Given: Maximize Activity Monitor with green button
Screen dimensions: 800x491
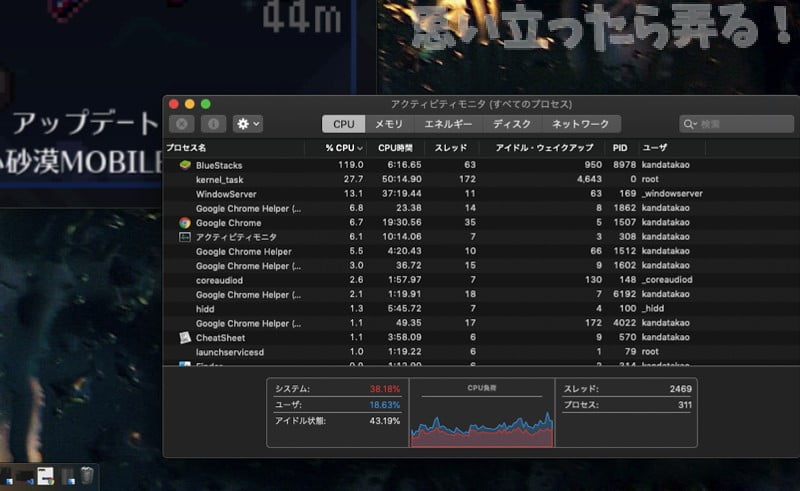Looking at the screenshot, I should click(206, 104).
